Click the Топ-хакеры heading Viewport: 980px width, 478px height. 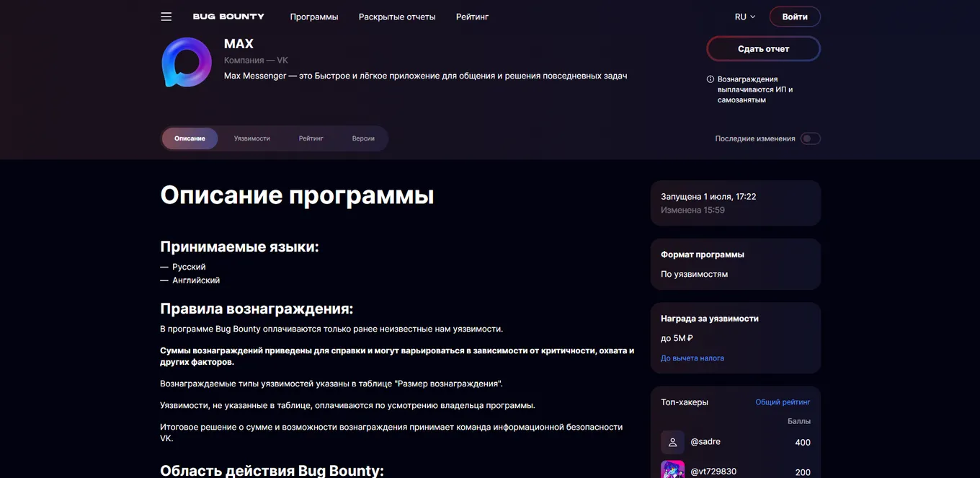pos(685,402)
